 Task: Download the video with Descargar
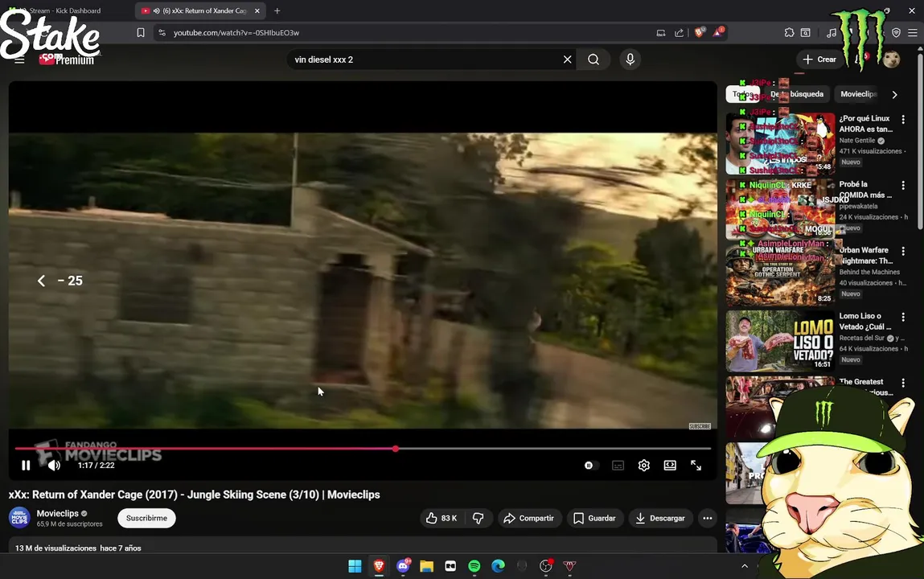coord(660,519)
